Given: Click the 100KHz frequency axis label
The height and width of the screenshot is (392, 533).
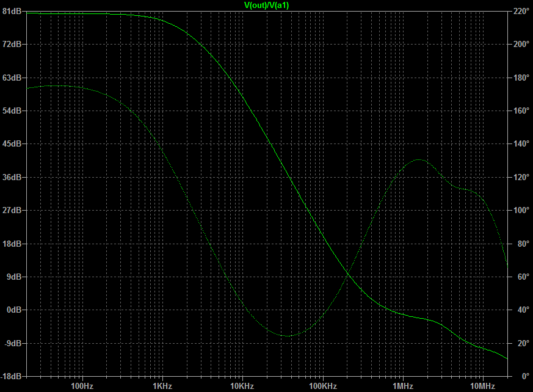Looking at the screenshot, I should [x=322, y=387].
